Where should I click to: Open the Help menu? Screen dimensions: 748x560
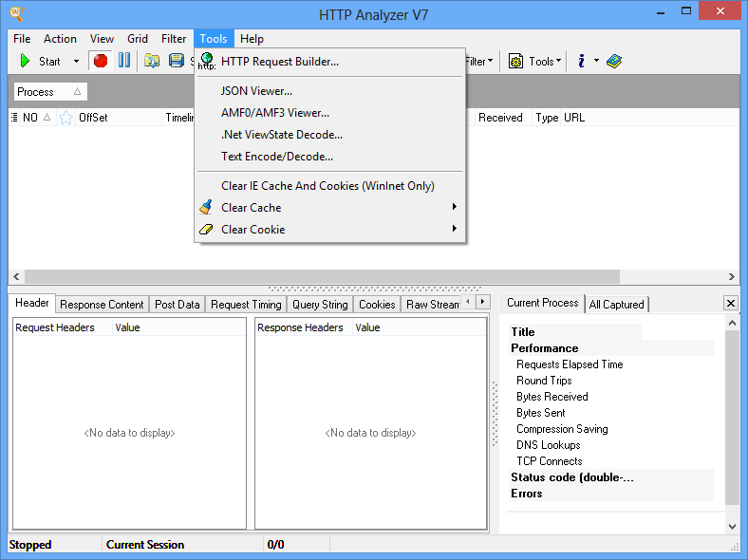(x=252, y=39)
